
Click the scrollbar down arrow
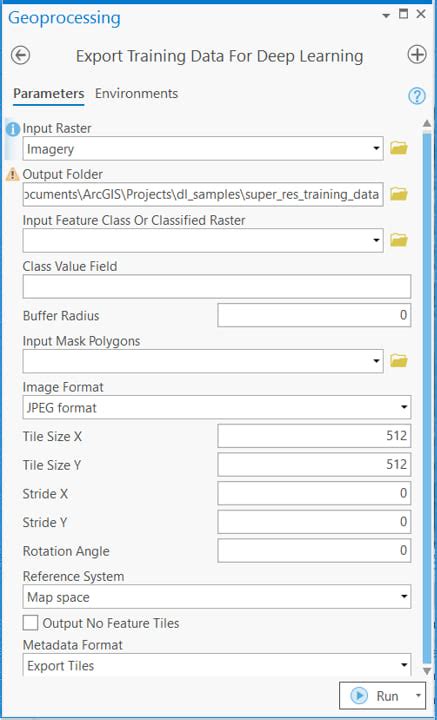(426, 671)
